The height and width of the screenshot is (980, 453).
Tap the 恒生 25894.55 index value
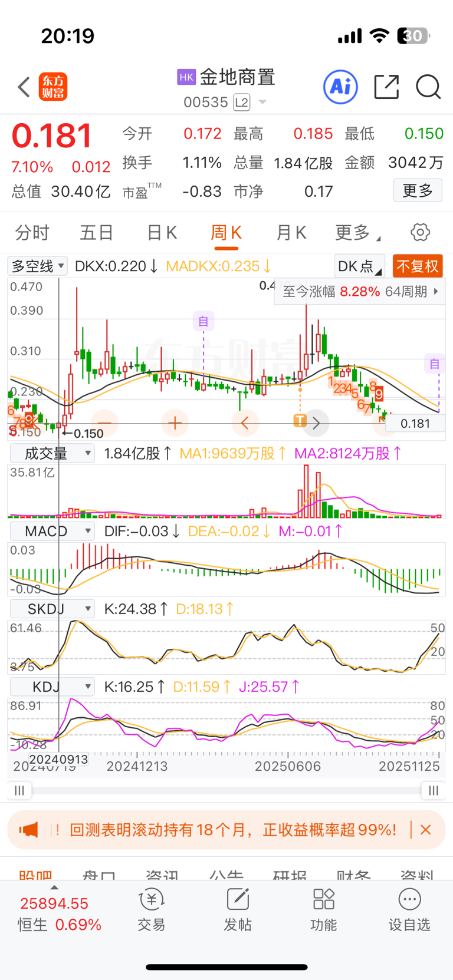click(x=54, y=903)
